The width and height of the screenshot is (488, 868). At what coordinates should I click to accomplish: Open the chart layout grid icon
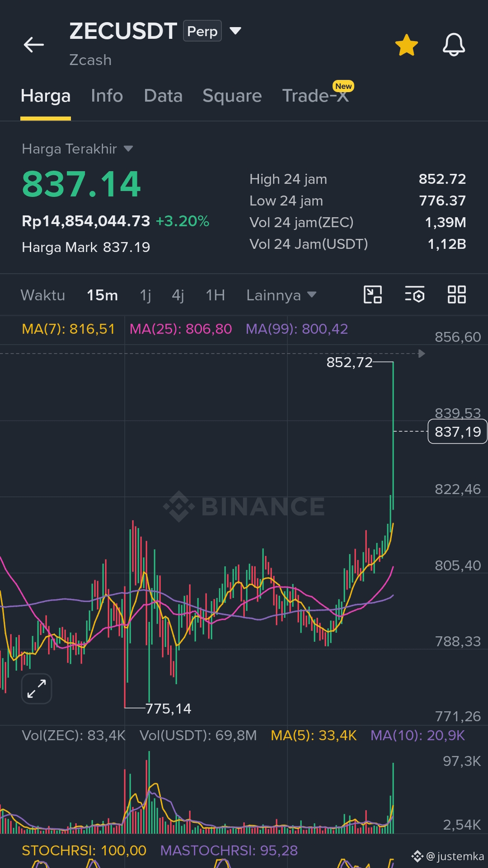[456, 294]
